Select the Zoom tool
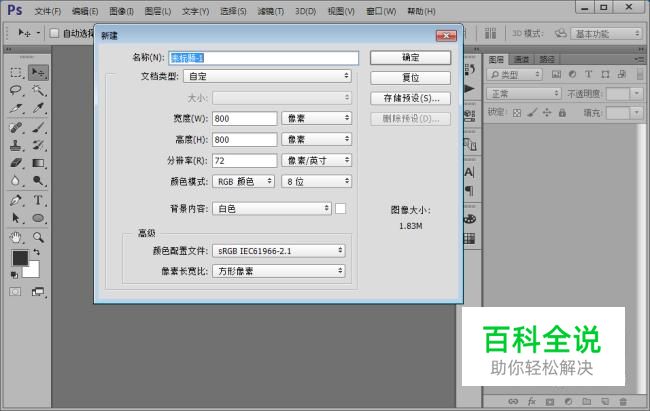This screenshot has width=650, height=411. click(x=38, y=237)
